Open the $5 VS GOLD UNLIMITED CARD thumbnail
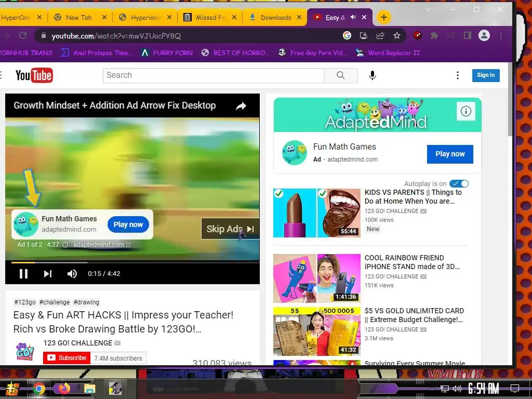Viewport: 532px width, 399px height. (317, 331)
